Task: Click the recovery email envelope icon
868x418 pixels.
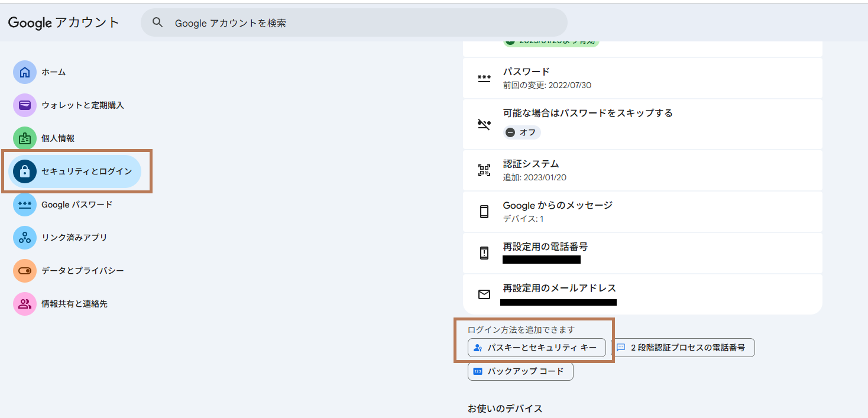Action: pos(484,294)
